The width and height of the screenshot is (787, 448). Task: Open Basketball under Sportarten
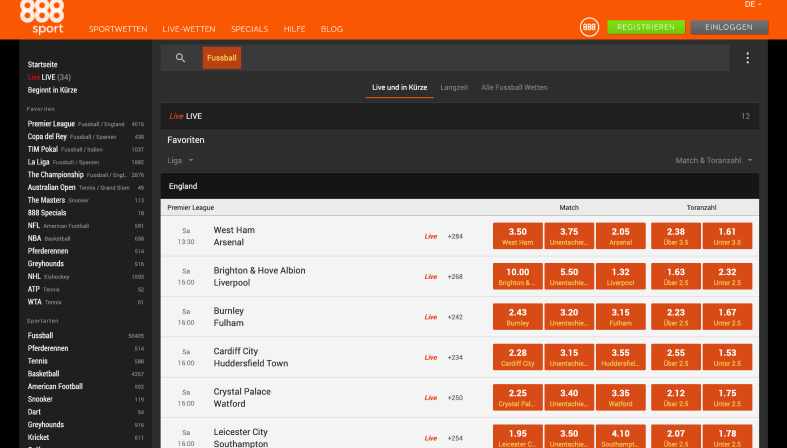[x=85, y=374]
